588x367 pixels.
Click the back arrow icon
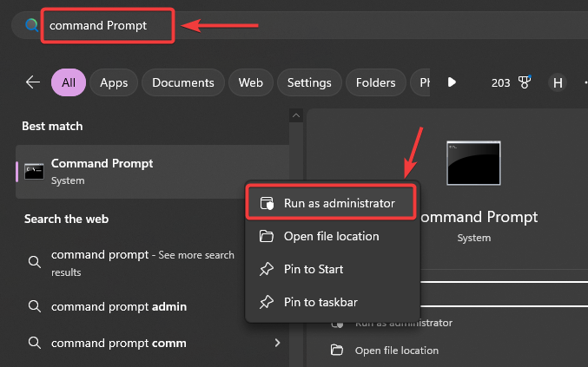tap(33, 82)
